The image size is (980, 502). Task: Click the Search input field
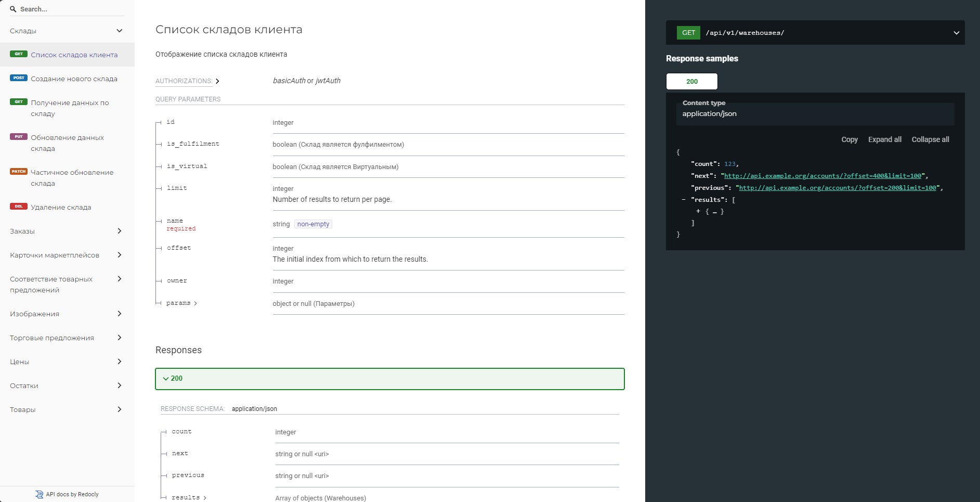click(70, 9)
